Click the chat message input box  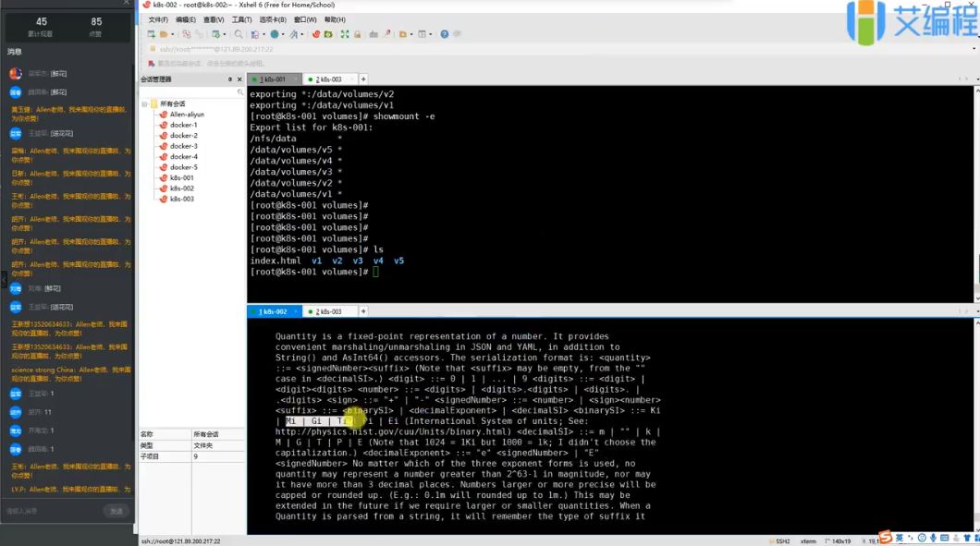(x=54, y=511)
